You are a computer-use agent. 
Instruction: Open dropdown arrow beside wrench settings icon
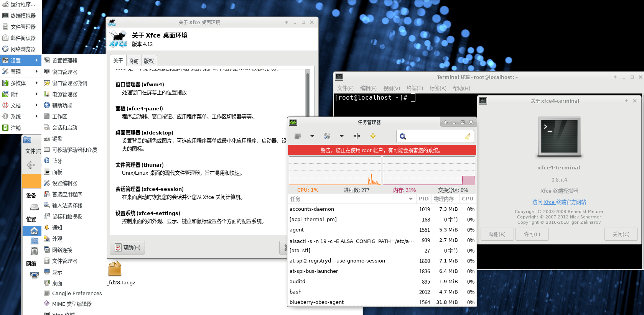click(341, 136)
